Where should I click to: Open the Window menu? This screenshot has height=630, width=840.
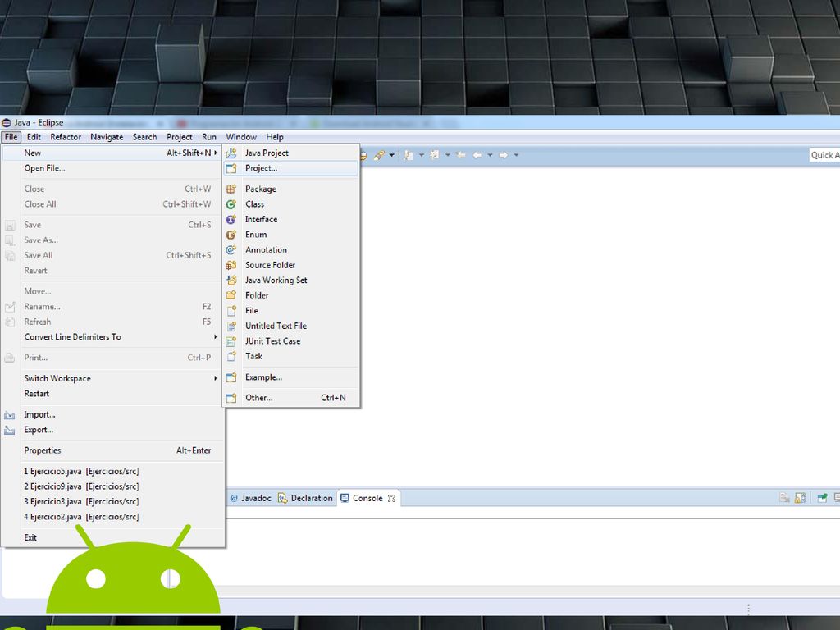tap(241, 137)
